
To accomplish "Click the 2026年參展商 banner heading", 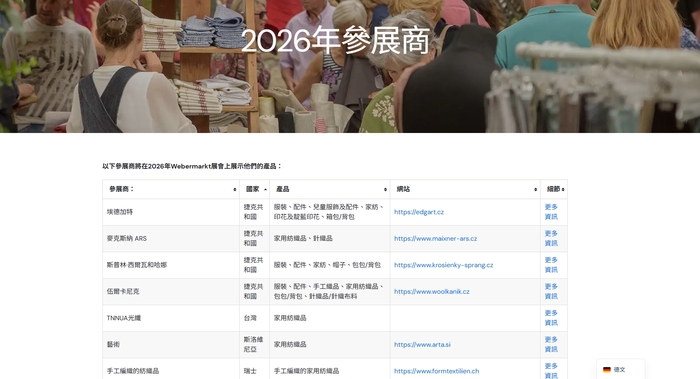I will pyautogui.click(x=336, y=41).
